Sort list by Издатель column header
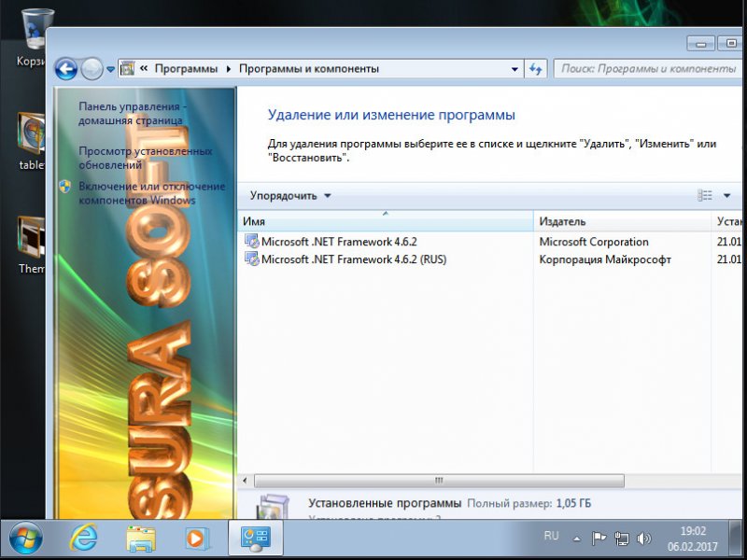Viewport: 747px width, 560px height. pyautogui.click(x=622, y=221)
